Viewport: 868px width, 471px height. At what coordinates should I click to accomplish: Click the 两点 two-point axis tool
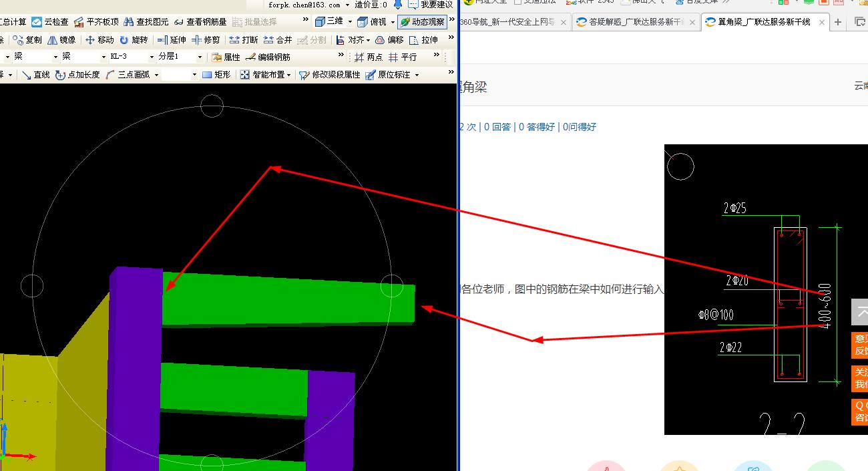[369, 57]
